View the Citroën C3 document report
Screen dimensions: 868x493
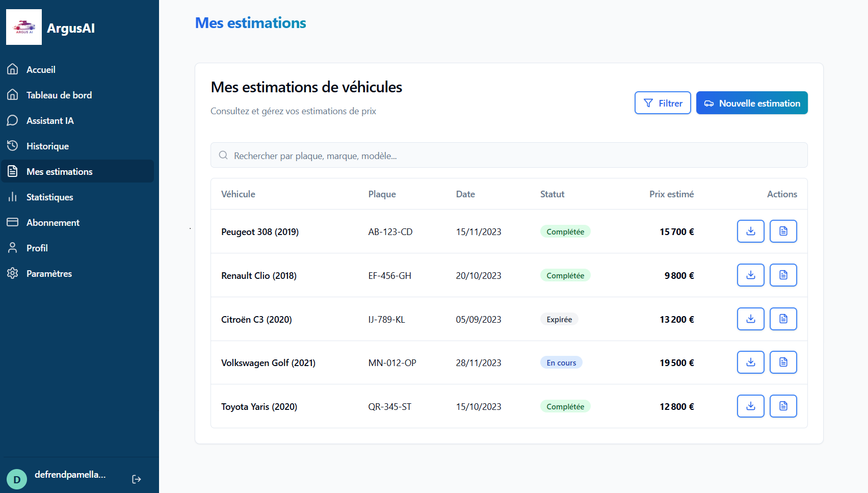(x=783, y=319)
